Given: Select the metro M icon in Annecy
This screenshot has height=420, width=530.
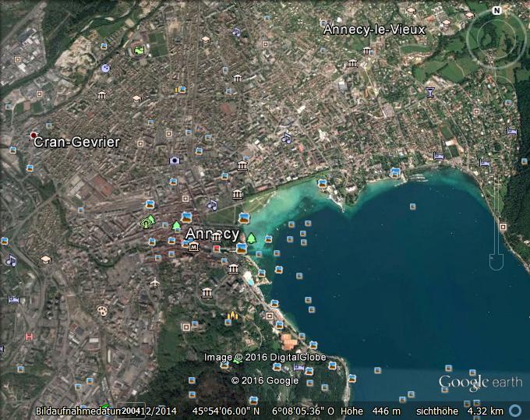Looking at the screenshot, I should [193, 247].
